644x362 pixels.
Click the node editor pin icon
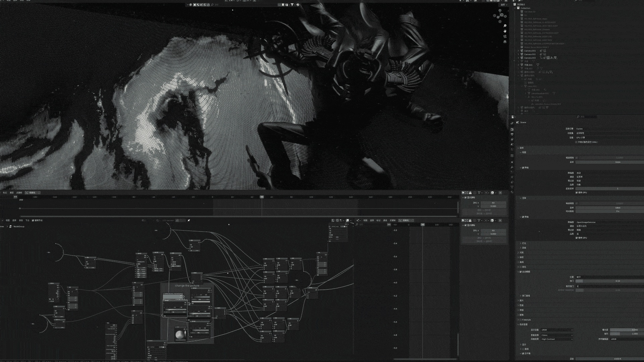pyautogui.click(x=189, y=220)
